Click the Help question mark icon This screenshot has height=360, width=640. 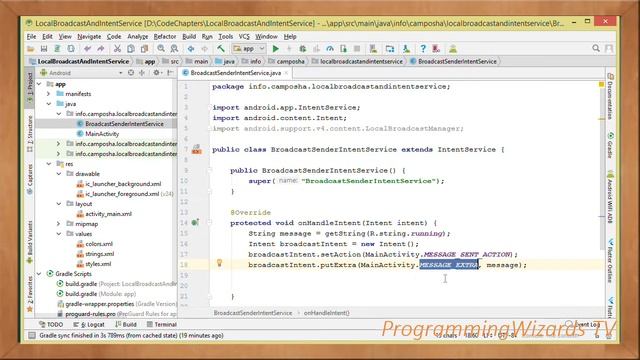click(423, 49)
